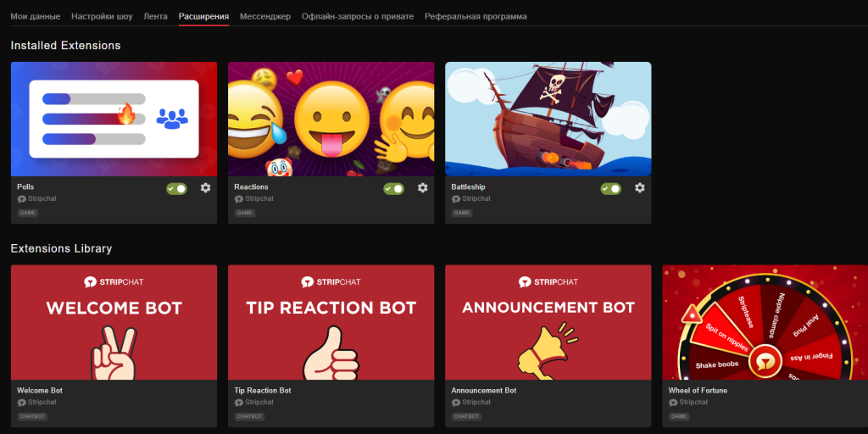Click Stripchat logo icon under Announcement Bot
The image size is (868, 434).
click(455, 403)
